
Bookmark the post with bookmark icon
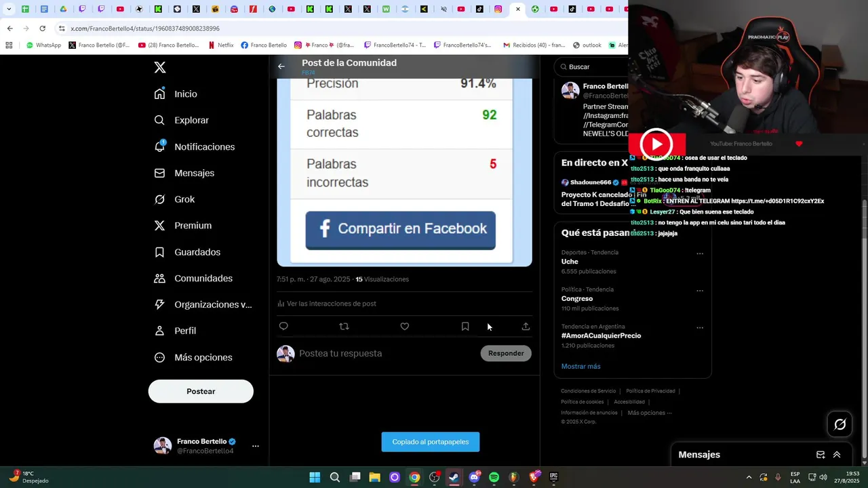point(465,326)
